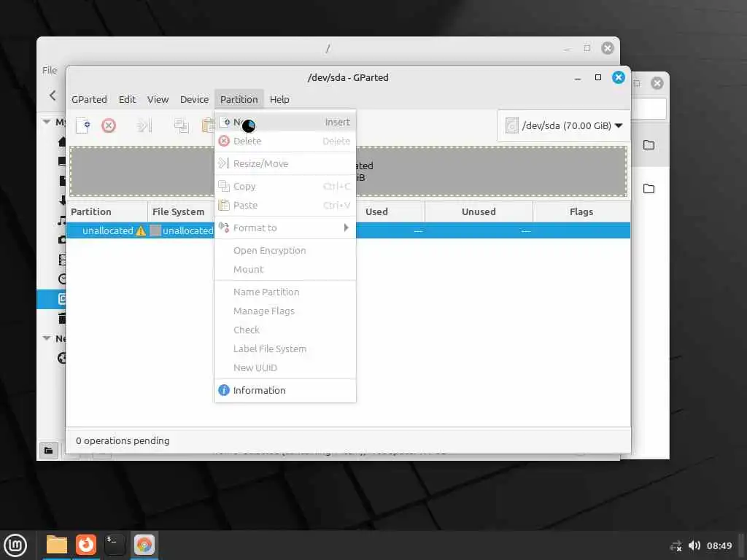Click the Copy partition toolbar icon
The height and width of the screenshot is (560, 747).
tap(181, 125)
